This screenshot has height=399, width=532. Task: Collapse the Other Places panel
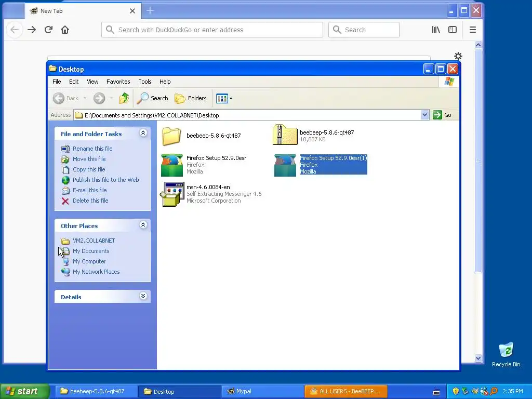(x=143, y=225)
